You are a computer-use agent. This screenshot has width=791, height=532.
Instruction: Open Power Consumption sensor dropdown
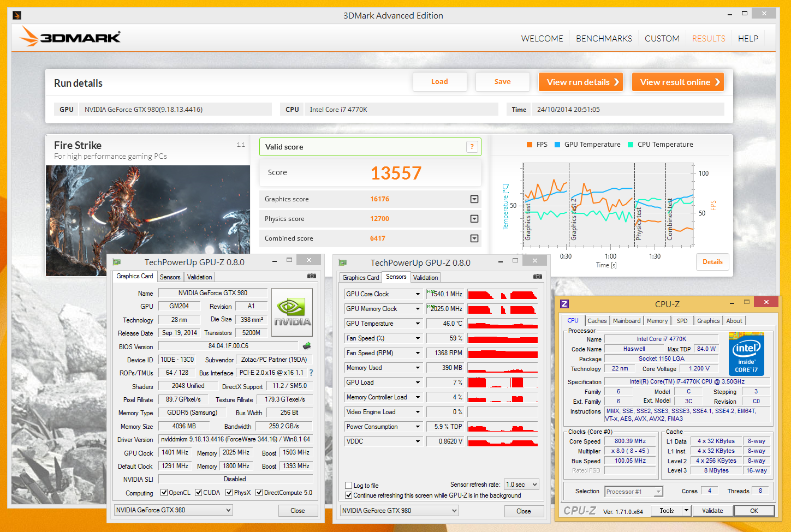pos(418,427)
